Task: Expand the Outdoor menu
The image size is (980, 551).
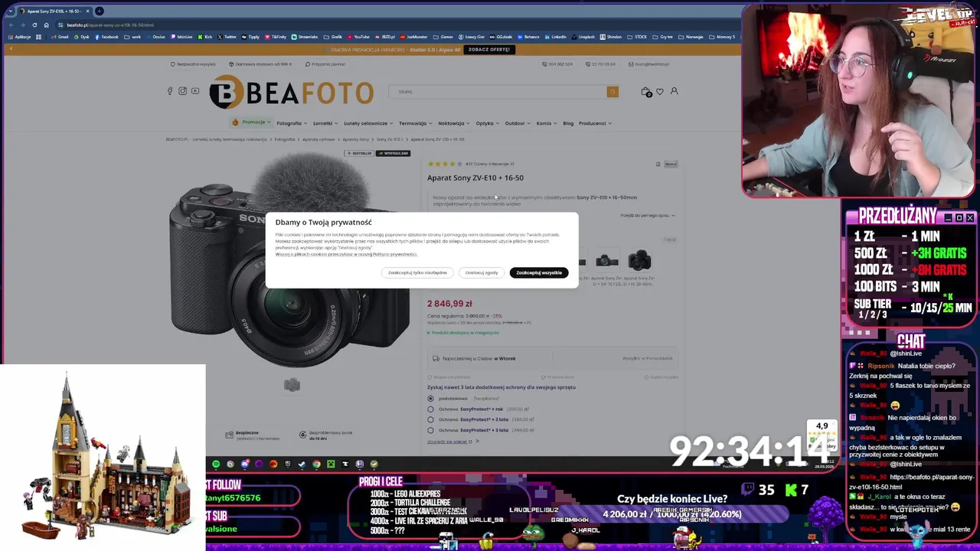Action: point(518,123)
